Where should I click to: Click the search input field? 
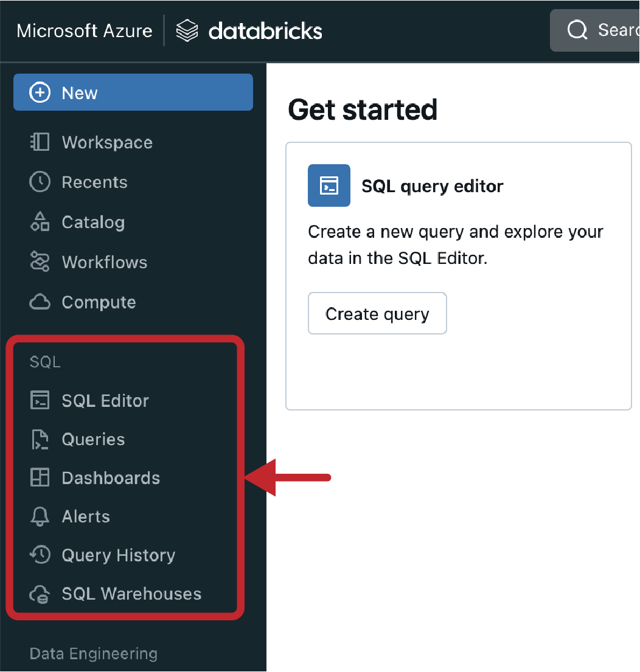(x=594, y=30)
